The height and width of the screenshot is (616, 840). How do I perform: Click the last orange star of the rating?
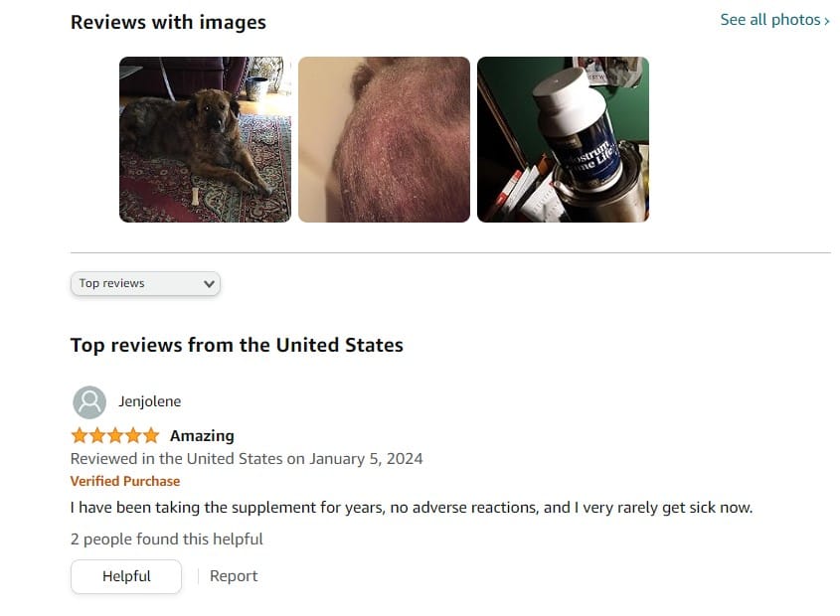coord(151,435)
